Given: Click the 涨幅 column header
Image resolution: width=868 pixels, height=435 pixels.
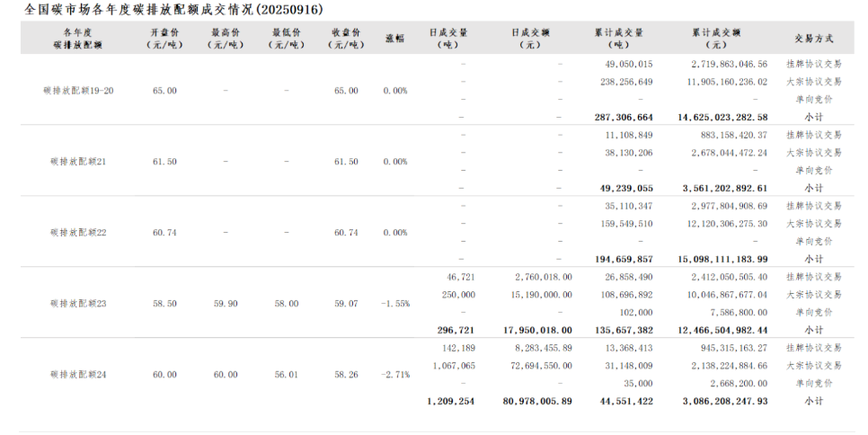Looking at the screenshot, I should 394,39.
